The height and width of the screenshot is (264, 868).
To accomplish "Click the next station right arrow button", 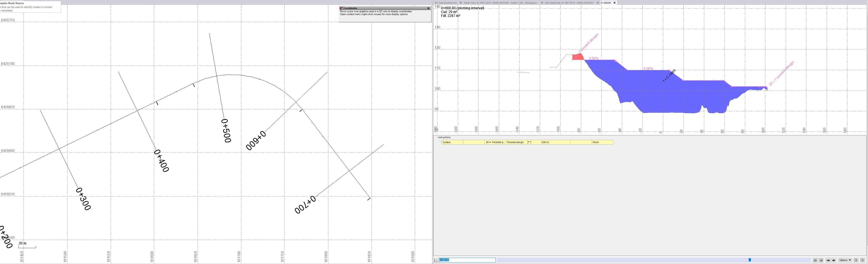I will tap(821, 260).
